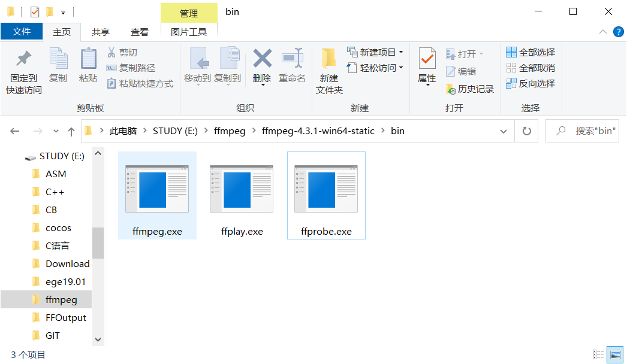627x364 pixels.
Task: Select ffprobe.exe file
Action: click(326, 195)
